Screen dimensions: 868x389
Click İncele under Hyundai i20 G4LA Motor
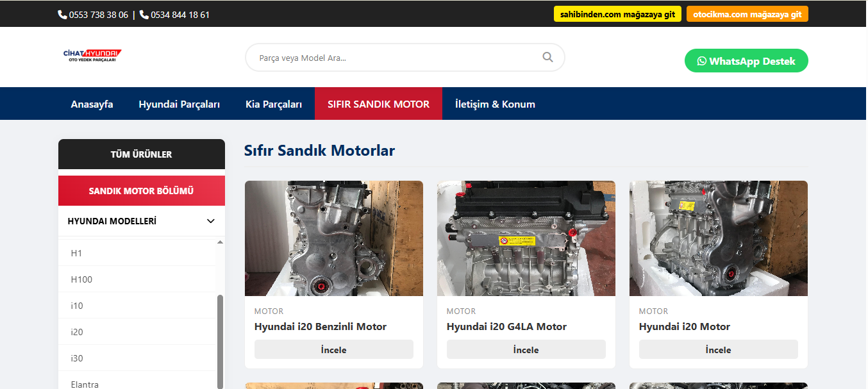[x=526, y=349]
